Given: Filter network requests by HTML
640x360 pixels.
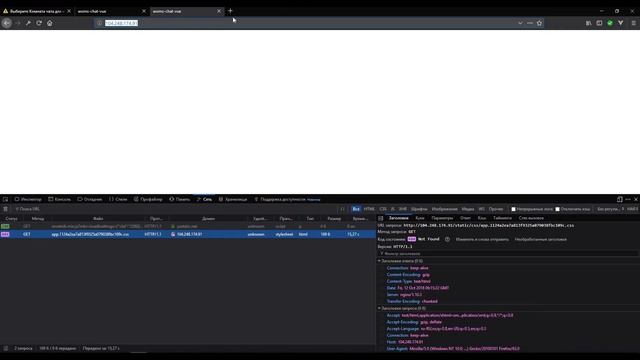Looking at the screenshot, I should coord(369,209).
